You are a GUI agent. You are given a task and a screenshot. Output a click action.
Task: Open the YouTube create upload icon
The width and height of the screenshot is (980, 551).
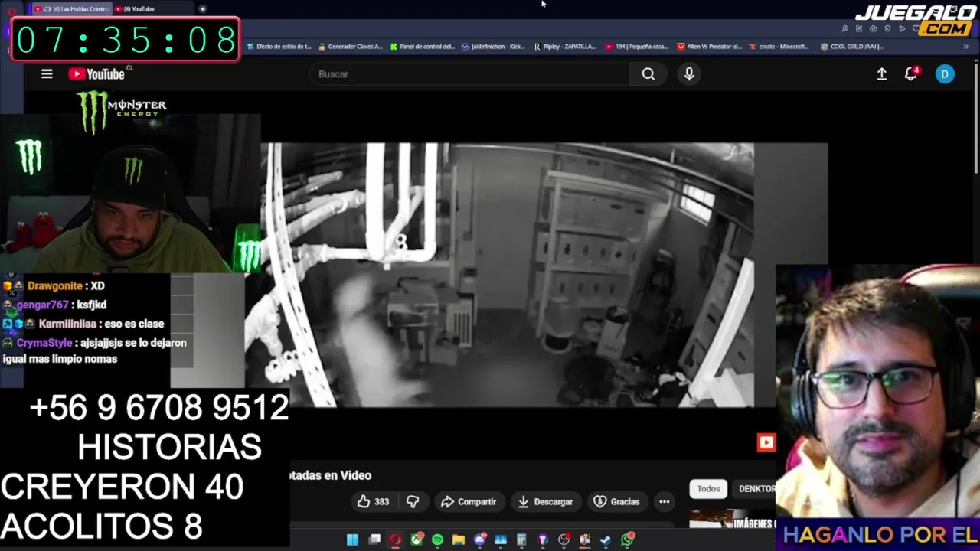coord(882,74)
